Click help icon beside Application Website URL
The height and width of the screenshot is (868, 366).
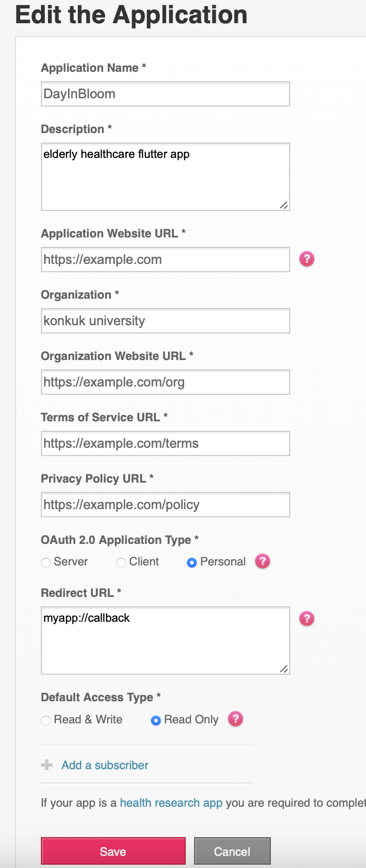pyautogui.click(x=307, y=259)
